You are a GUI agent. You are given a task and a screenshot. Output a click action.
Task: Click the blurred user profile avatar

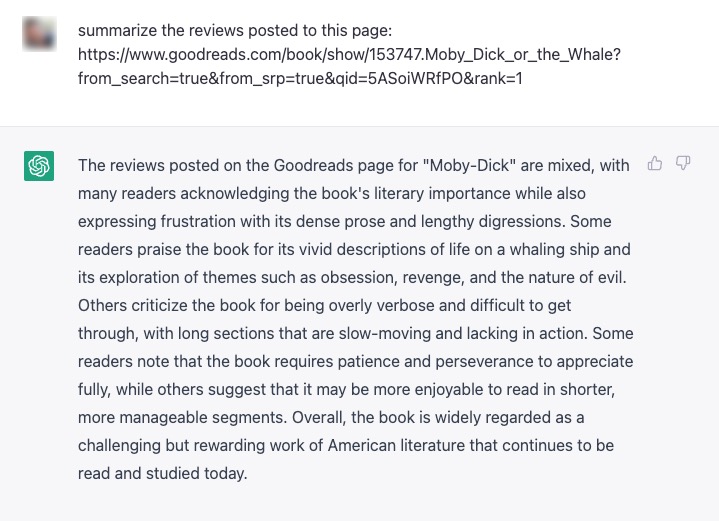[x=39, y=33]
